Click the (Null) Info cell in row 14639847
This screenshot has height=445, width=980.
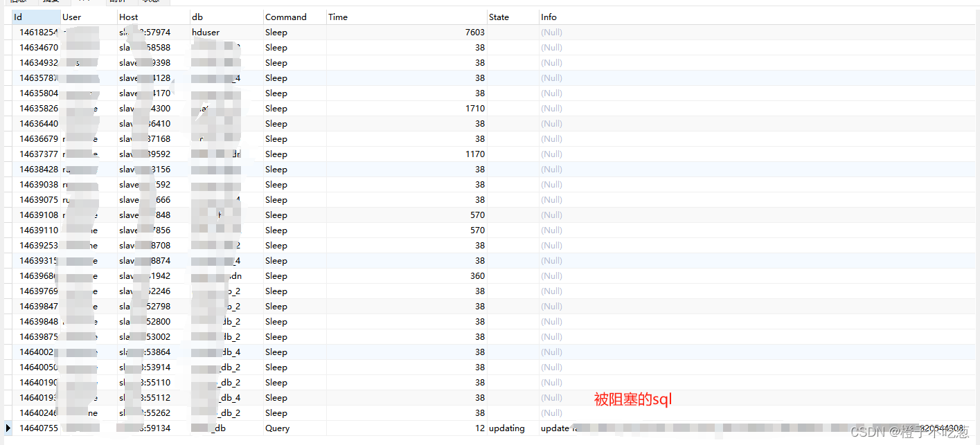[x=551, y=307]
